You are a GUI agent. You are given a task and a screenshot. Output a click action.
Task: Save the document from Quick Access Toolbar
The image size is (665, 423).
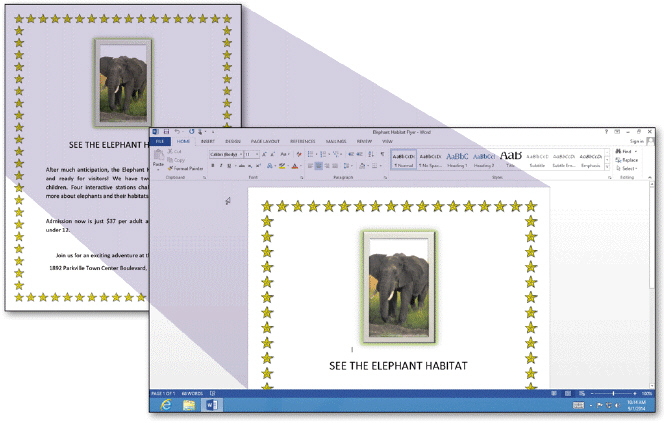tap(166, 132)
